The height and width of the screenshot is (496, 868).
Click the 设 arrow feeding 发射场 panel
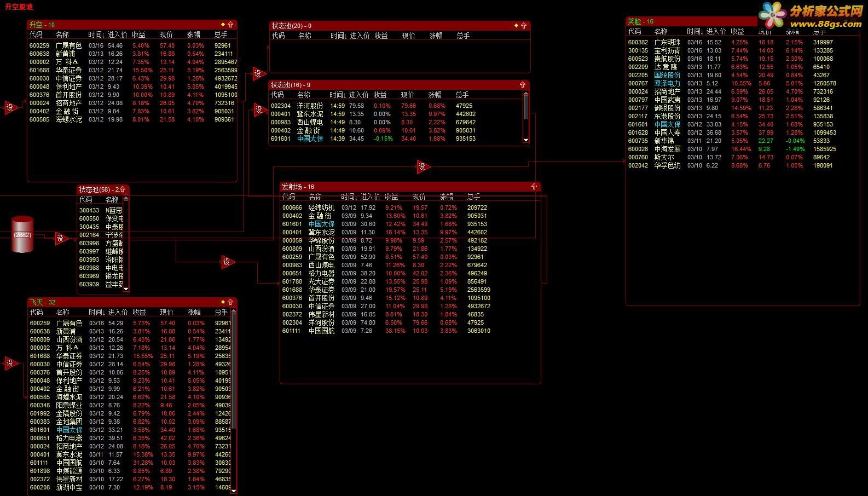[228, 262]
